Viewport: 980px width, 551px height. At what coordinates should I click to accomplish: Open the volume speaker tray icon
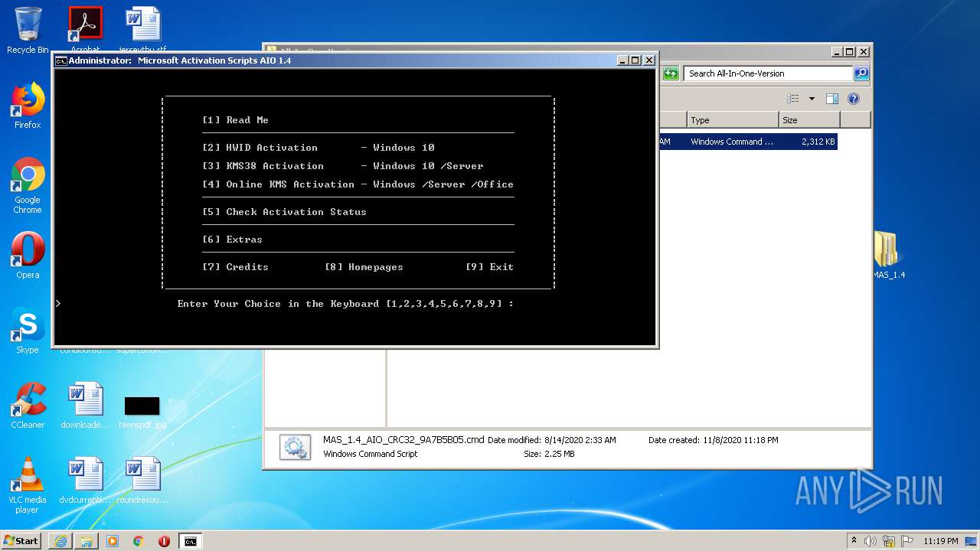(871, 541)
